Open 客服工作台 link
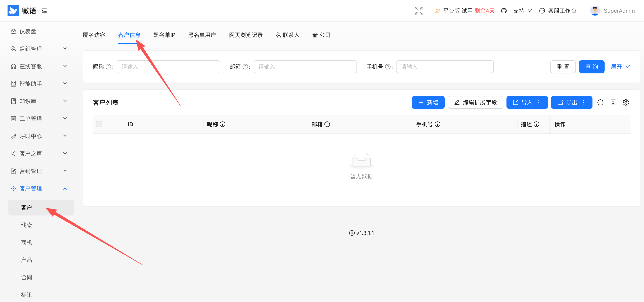644x302 pixels. (557, 11)
